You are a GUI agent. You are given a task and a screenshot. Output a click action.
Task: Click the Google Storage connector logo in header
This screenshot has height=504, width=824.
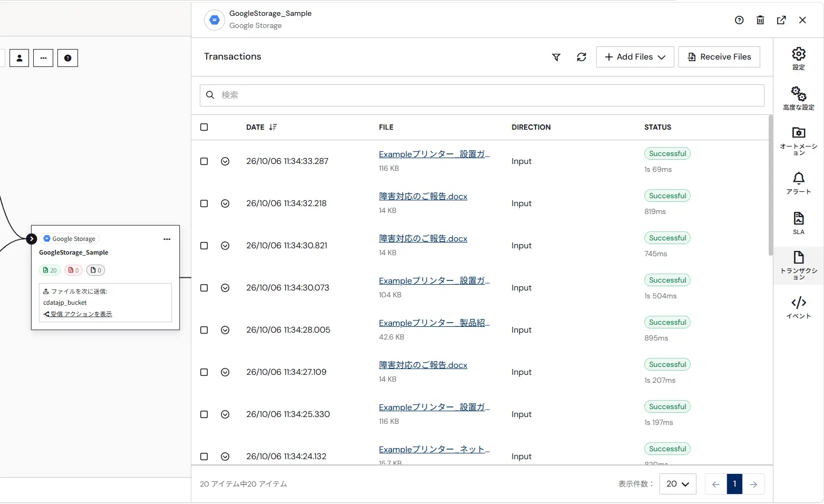click(214, 20)
